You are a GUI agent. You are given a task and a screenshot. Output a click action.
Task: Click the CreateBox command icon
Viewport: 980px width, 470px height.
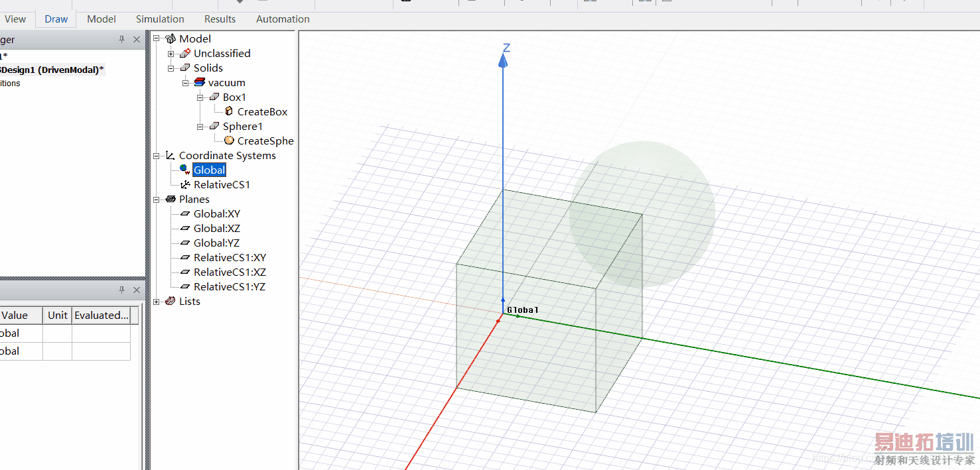229,111
